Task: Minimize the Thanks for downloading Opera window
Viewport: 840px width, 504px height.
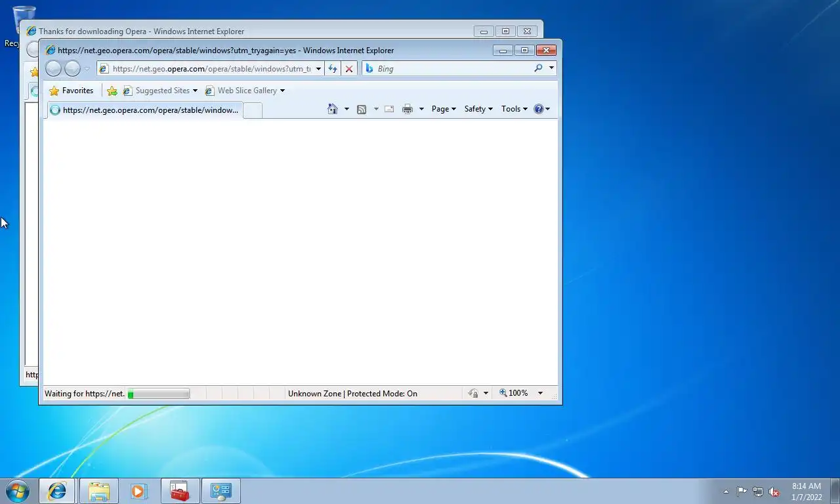Action: click(x=484, y=31)
